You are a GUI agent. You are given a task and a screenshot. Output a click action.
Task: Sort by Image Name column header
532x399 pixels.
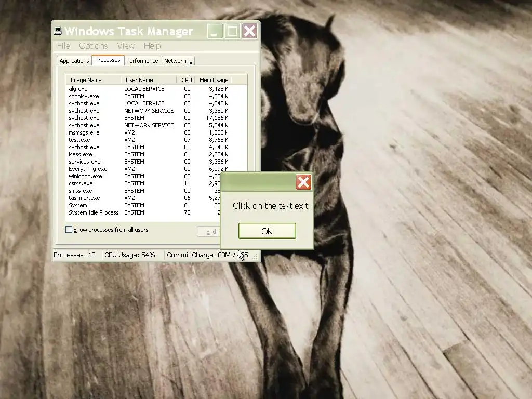pyautogui.click(x=94, y=80)
